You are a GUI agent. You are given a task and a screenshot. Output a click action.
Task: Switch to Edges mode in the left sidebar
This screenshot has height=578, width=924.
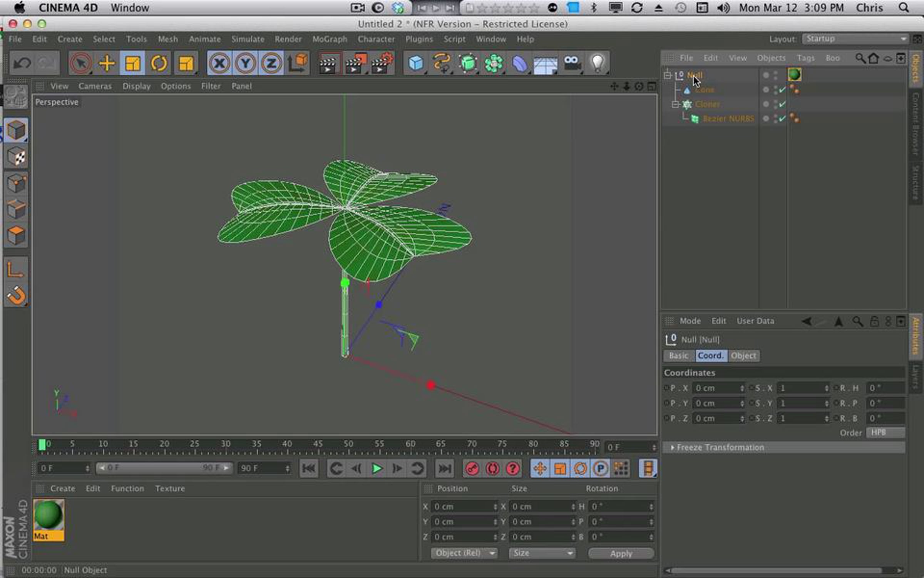16,209
